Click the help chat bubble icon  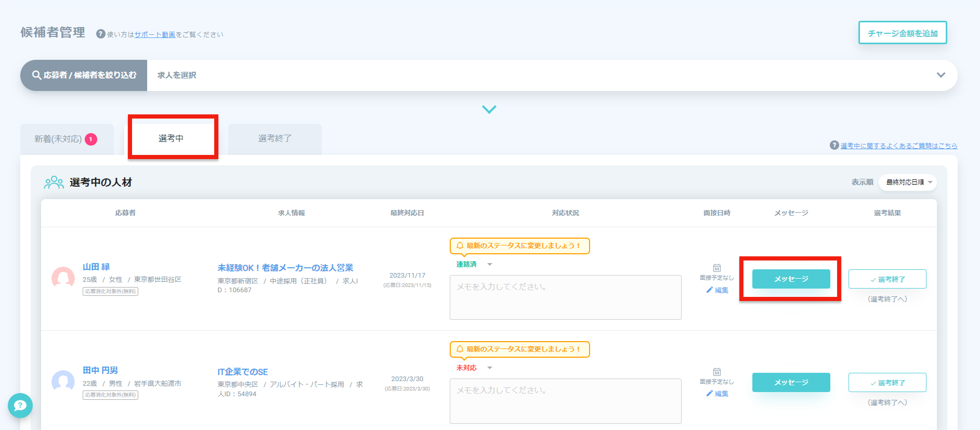tap(20, 406)
